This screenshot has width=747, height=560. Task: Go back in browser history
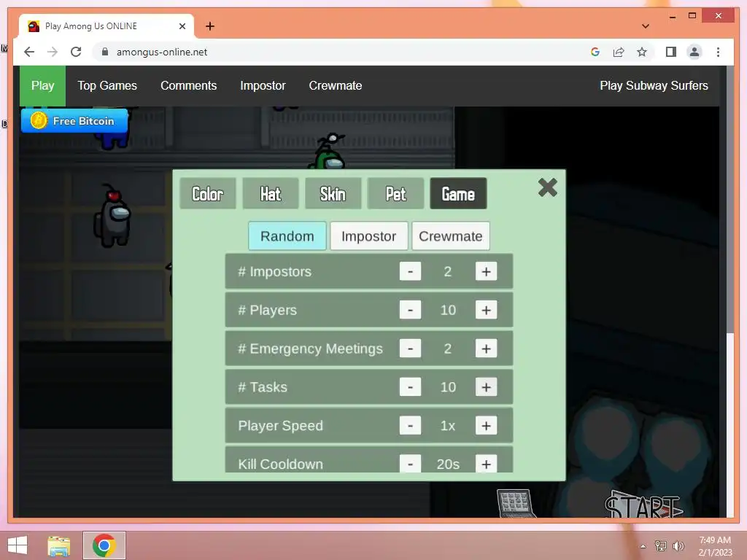(29, 52)
